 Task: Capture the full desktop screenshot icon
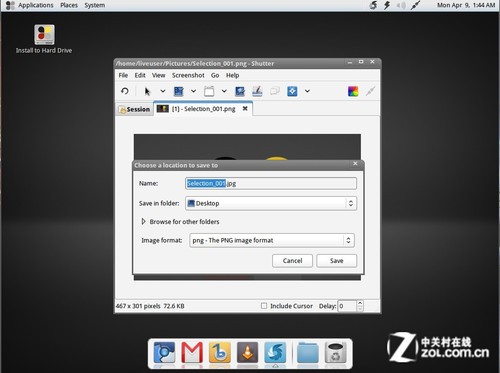[x=179, y=91]
